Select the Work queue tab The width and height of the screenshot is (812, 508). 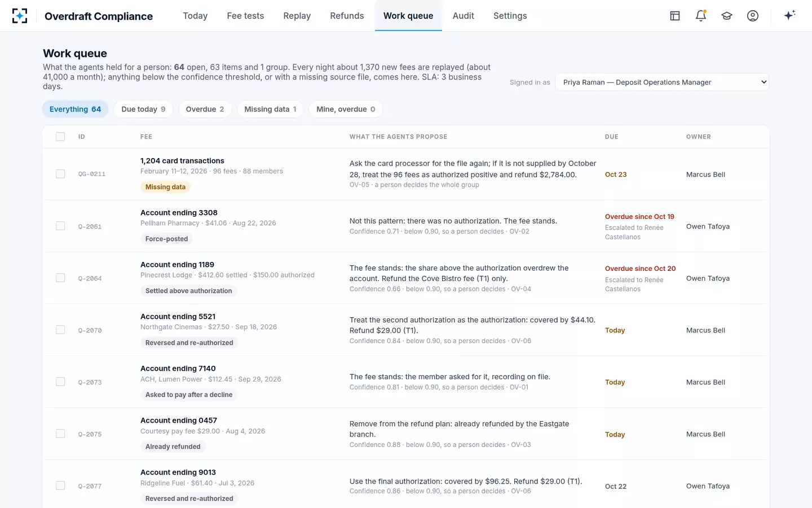pos(408,16)
